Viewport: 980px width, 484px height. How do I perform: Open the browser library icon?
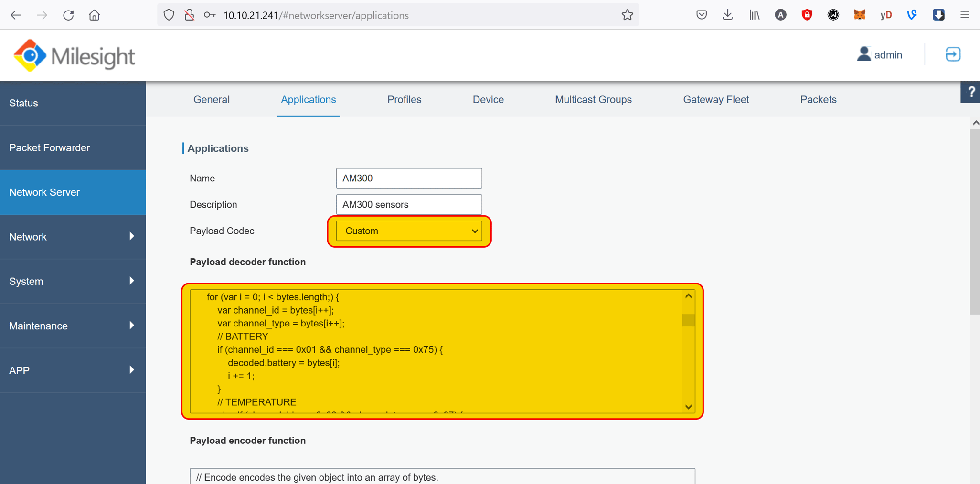click(x=754, y=15)
